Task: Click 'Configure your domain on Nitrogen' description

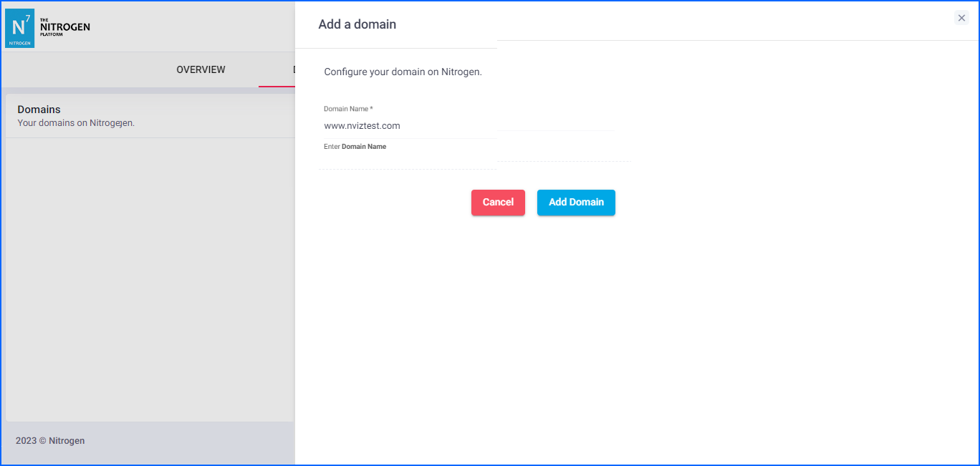Action: (x=403, y=72)
